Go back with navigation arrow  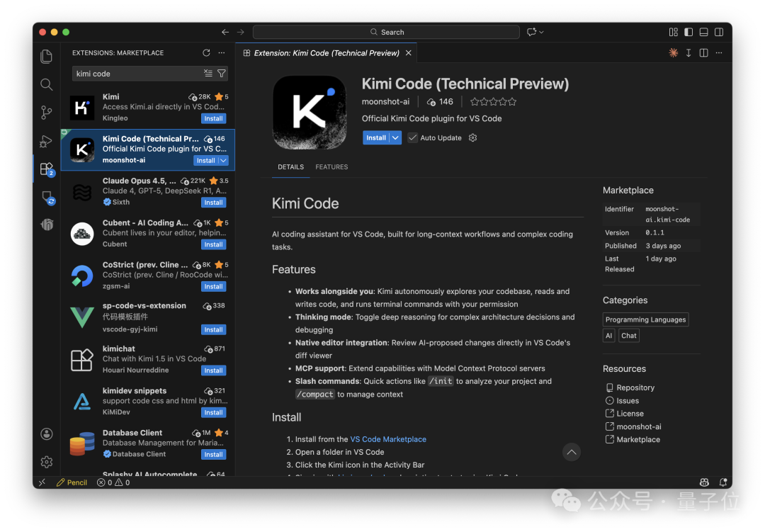[225, 32]
